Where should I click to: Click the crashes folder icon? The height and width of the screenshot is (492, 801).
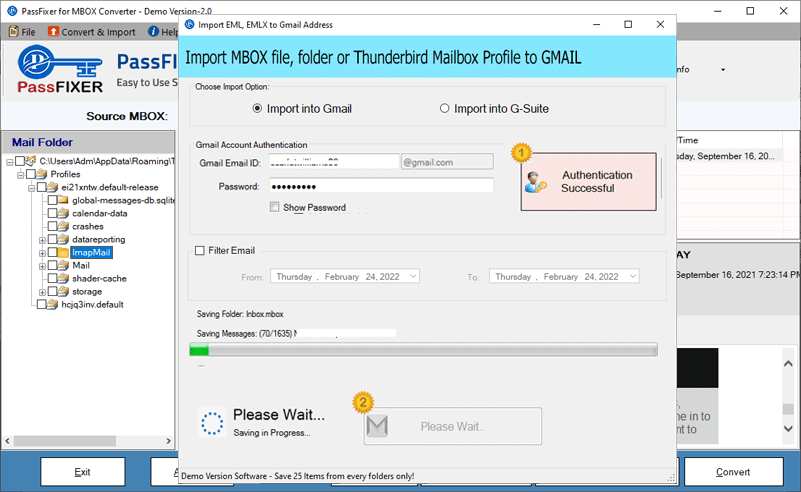(63, 226)
